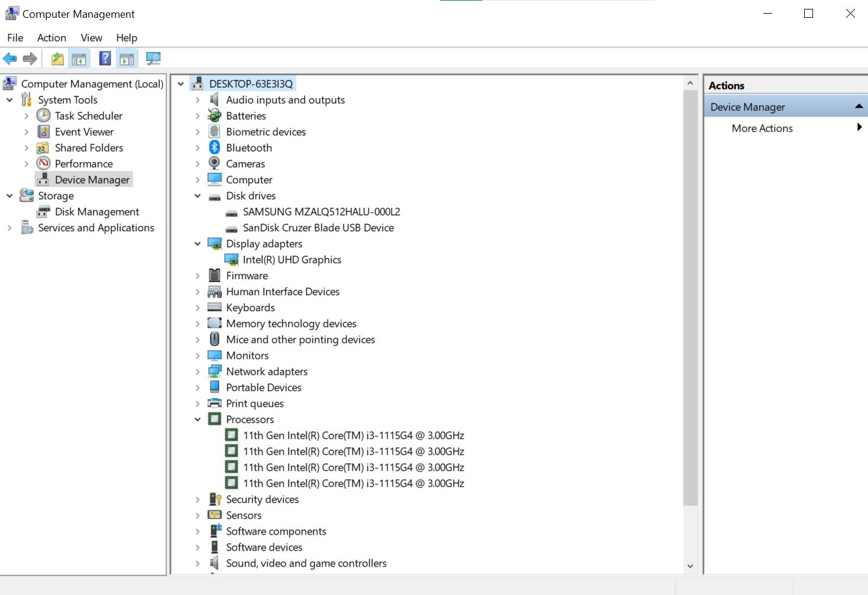Click the device list vertical scrollbar thumb
The width and height of the screenshot is (868, 595).
690,296
